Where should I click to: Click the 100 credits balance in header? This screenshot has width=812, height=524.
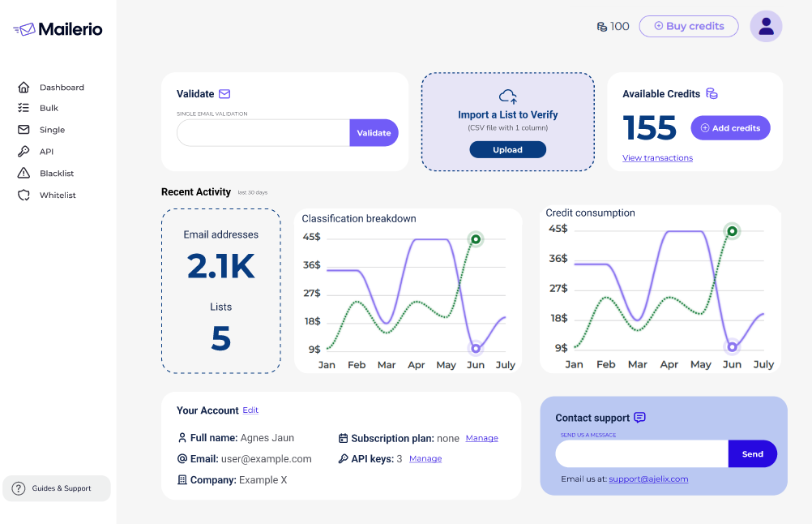pos(620,27)
